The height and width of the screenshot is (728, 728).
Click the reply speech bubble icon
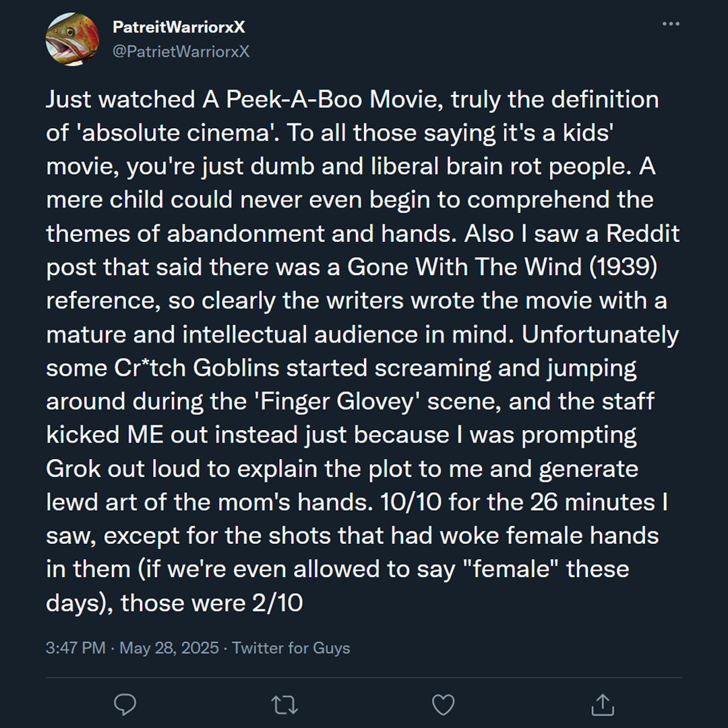tap(125, 704)
